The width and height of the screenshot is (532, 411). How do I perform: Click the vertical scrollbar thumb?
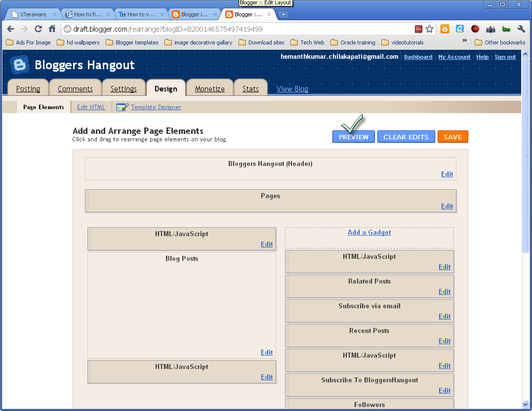(525, 155)
